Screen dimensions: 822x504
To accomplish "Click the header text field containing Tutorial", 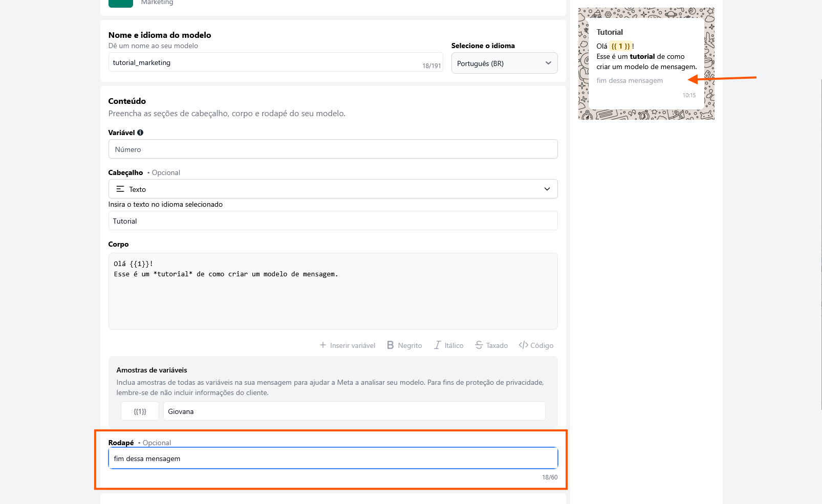I will (333, 221).
